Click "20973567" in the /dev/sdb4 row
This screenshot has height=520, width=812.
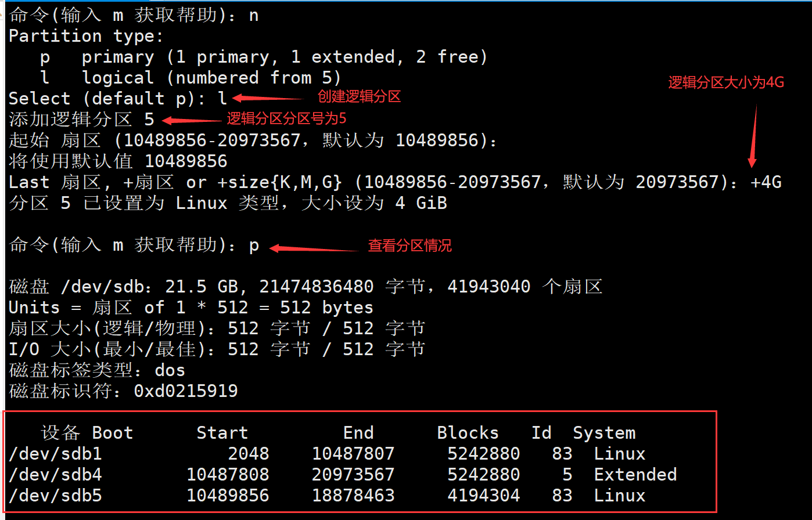[353, 475]
